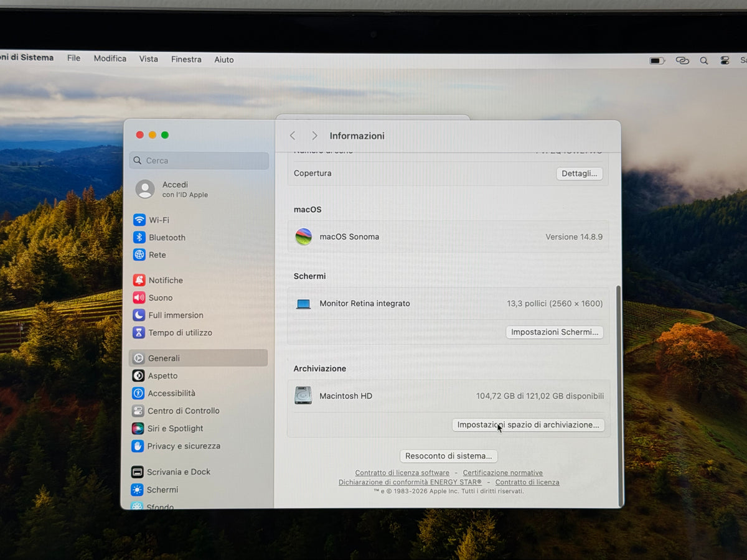
Task: Open the Modifica menu
Action: pos(110,58)
